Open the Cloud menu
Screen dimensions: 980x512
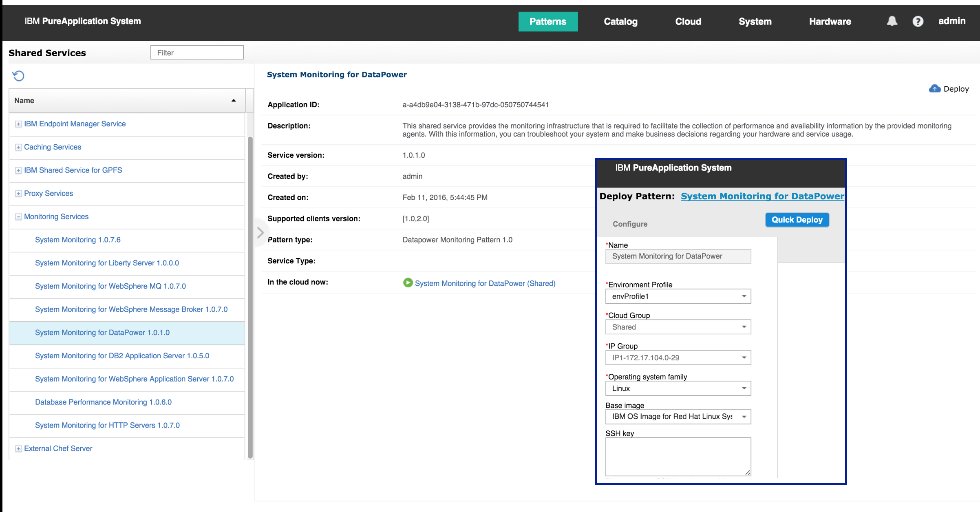(x=688, y=22)
